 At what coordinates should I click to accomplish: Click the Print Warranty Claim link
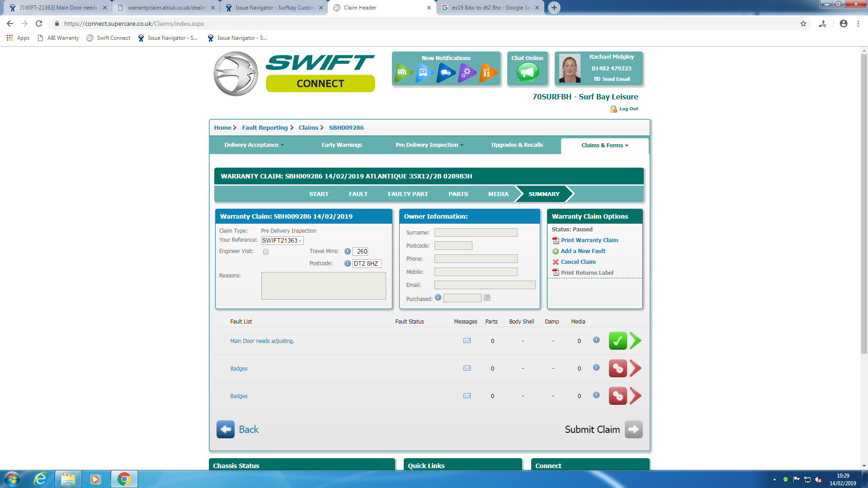coord(589,240)
